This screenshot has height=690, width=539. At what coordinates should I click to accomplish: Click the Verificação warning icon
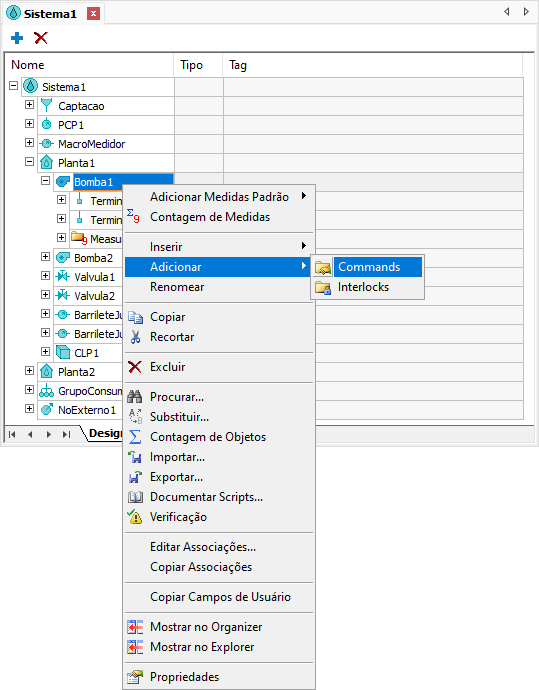point(135,517)
